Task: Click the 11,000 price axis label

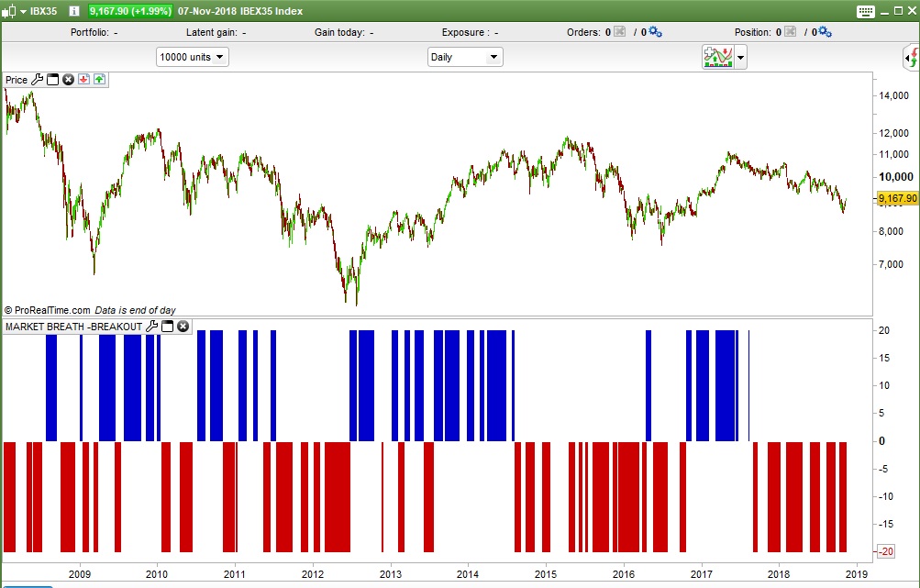Action: point(893,154)
